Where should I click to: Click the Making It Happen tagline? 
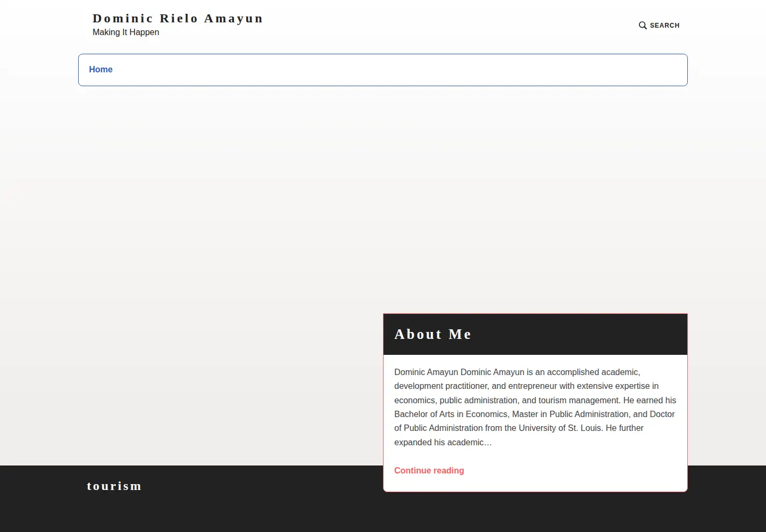point(126,32)
